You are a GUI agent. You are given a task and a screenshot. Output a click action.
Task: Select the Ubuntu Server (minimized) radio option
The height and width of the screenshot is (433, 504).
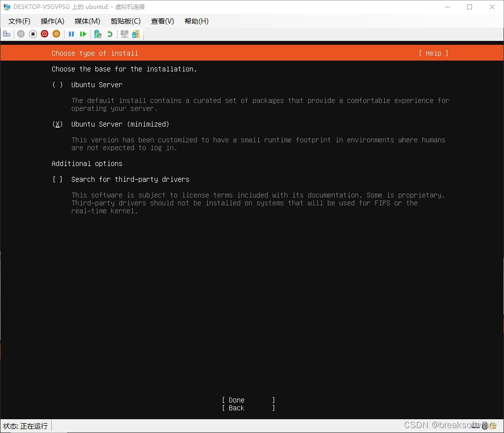[x=58, y=124]
